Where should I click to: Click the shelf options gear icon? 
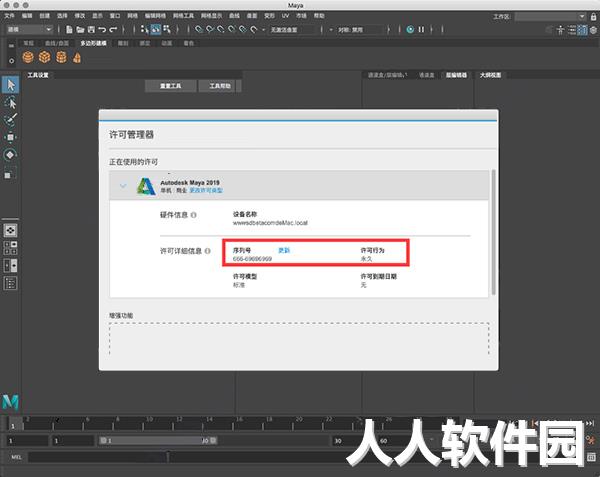pos(11,61)
